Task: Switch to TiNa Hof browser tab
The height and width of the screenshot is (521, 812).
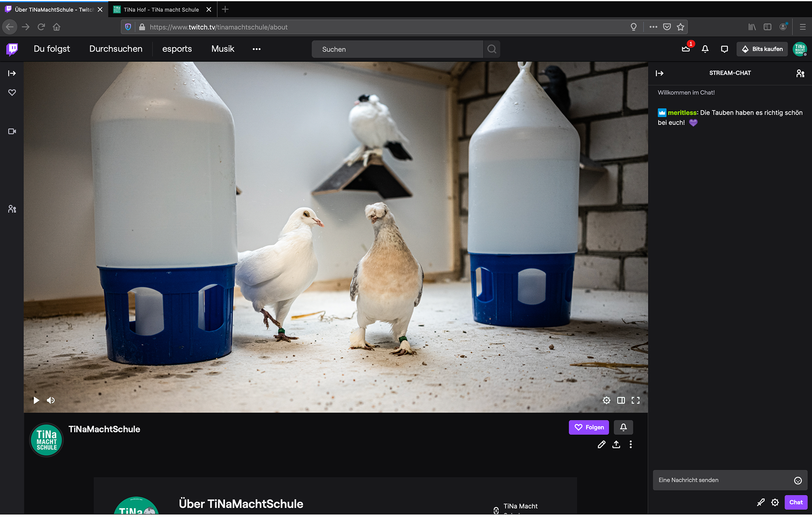Action: pos(161,9)
